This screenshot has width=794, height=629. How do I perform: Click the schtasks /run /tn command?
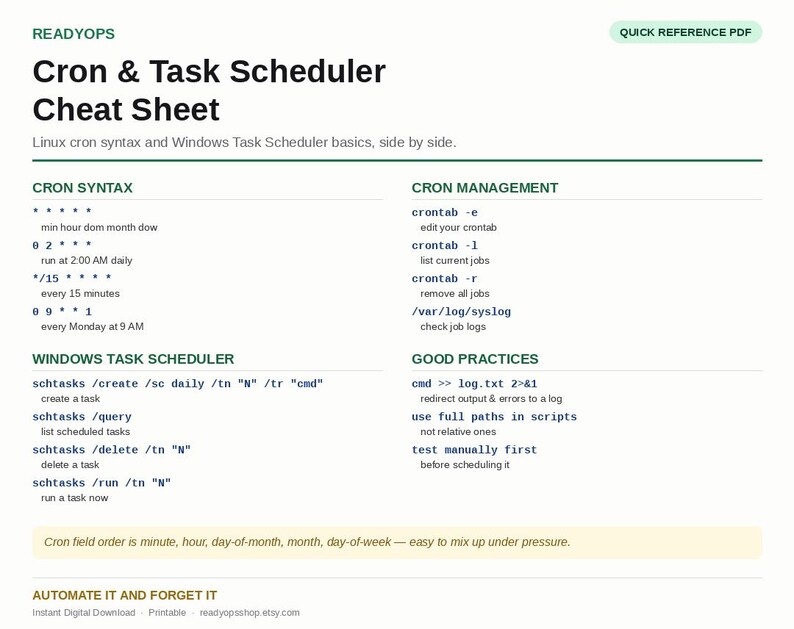click(x=102, y=483)
